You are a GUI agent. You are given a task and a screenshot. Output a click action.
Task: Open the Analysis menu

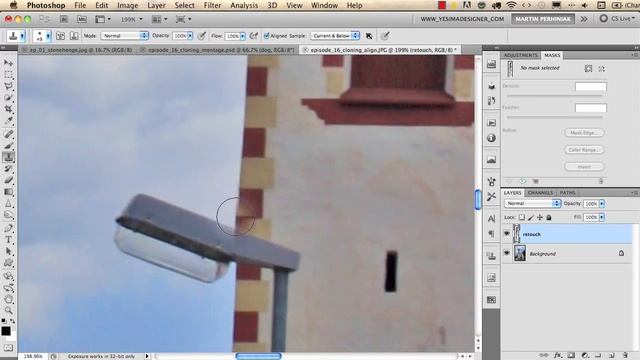(244, 5)
